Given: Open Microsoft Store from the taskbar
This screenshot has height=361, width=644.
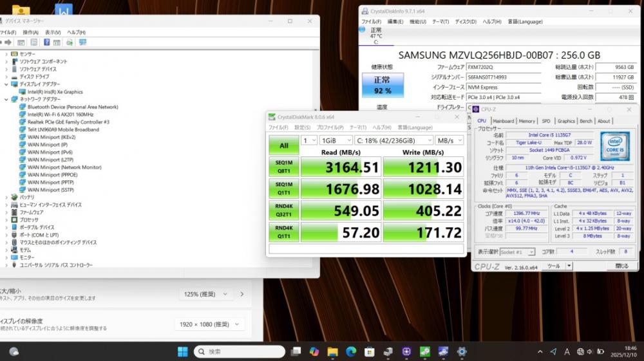Looking at the screenshot, I should (370, 352).
